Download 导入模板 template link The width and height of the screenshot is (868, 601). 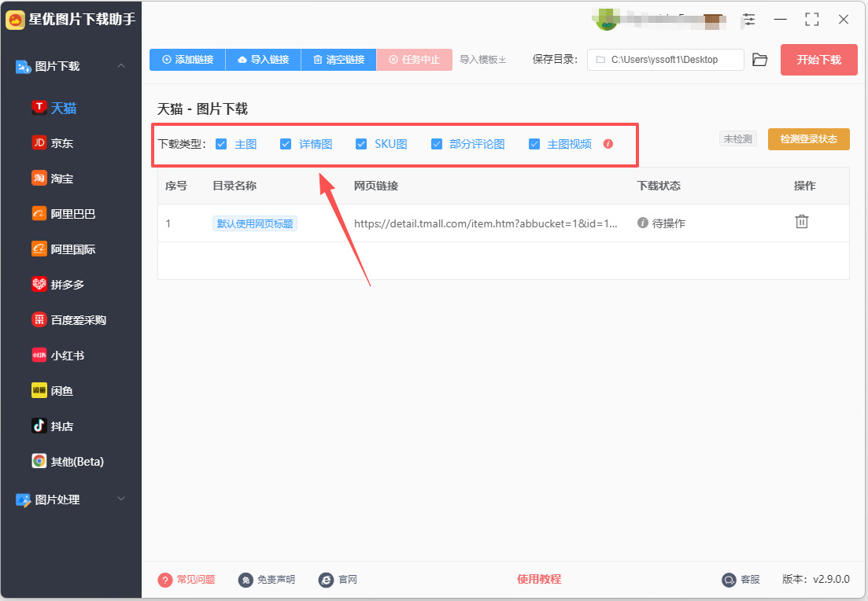click(482, 59)
